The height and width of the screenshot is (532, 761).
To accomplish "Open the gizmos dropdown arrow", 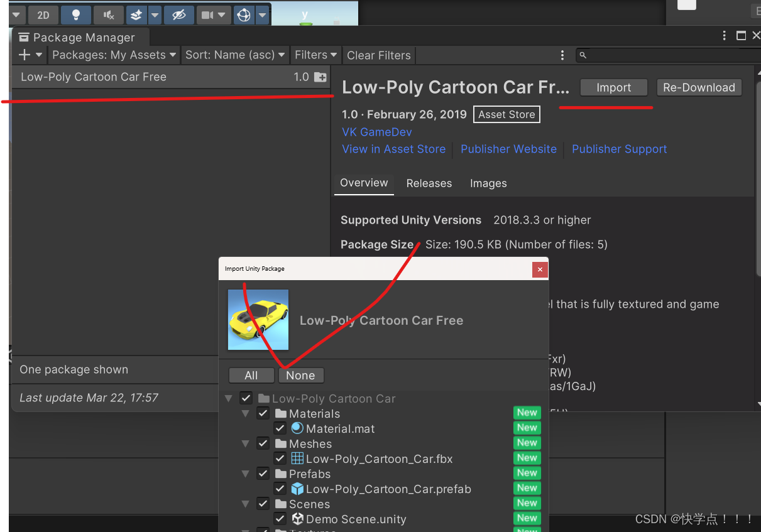I will [262, 15].
